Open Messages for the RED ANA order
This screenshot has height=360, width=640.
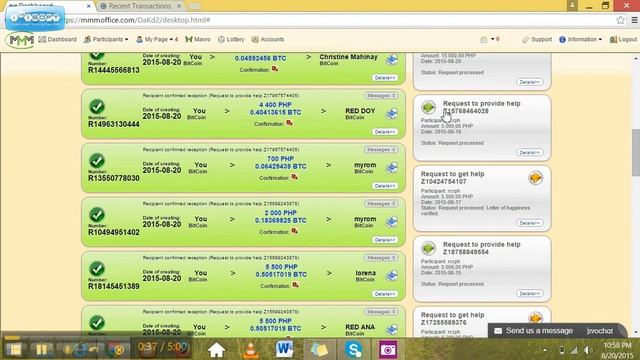point(381,312)
